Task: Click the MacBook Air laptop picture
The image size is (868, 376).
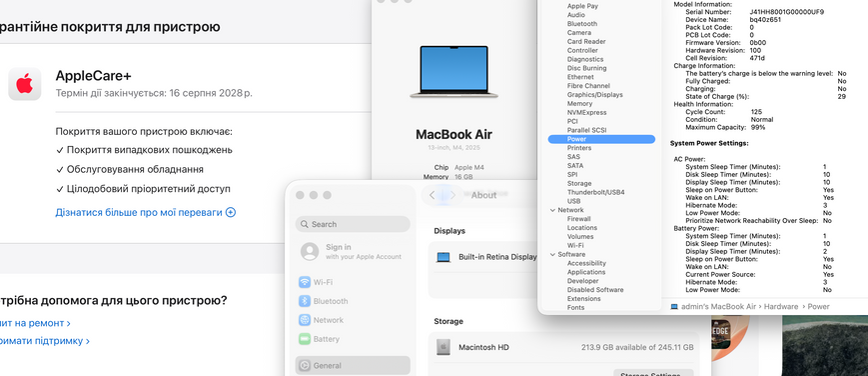Action: pos(453,72)
